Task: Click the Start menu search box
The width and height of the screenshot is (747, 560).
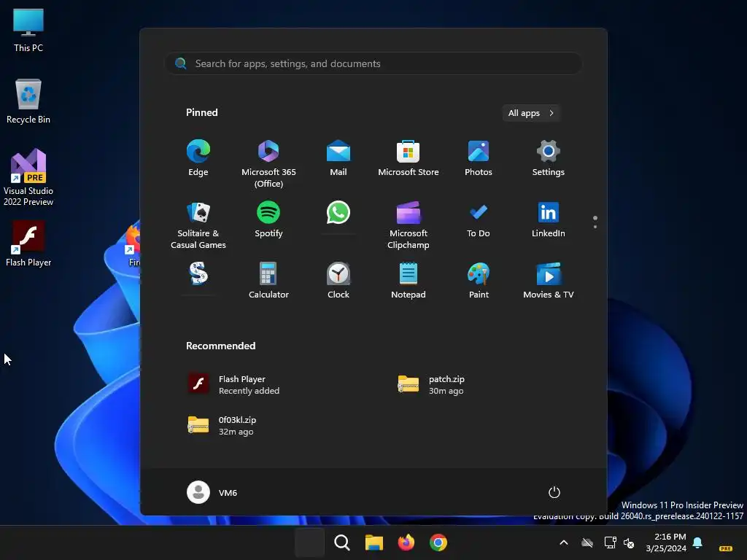Action: [x=373, y=63]
